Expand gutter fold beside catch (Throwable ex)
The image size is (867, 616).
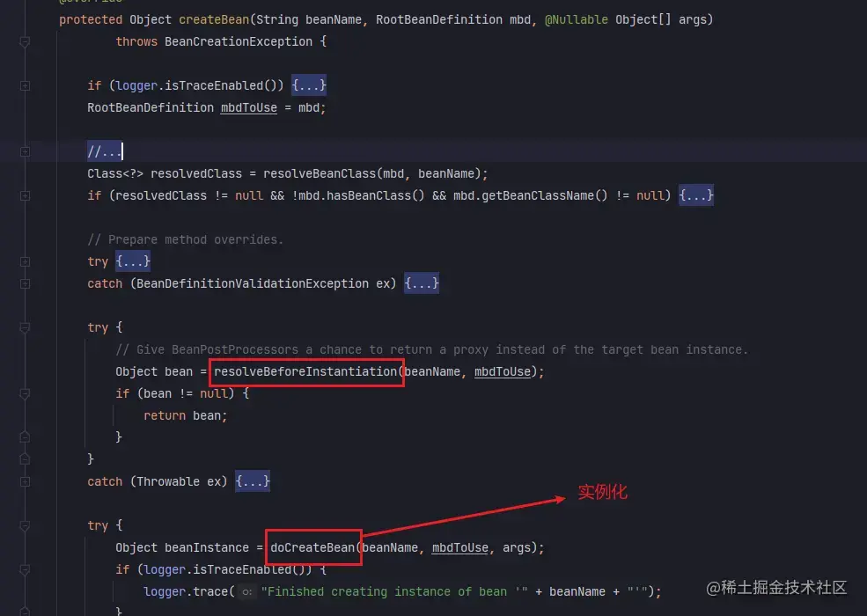pyautogui.click(x=25, y=481)
